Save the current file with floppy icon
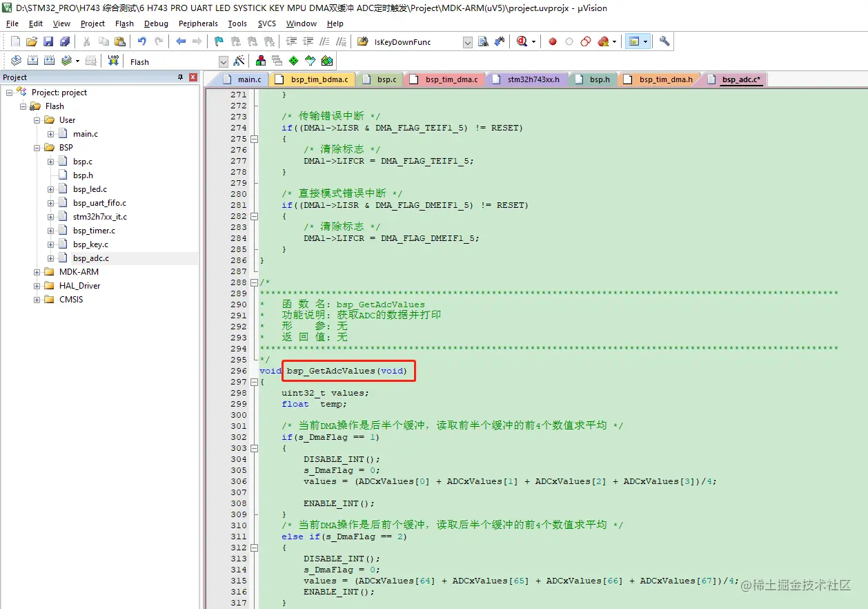868x609 pixels. (x=48, y=41)
